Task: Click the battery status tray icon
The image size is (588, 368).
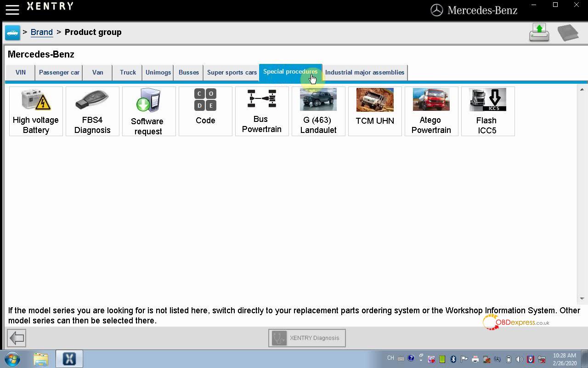Action: [509, 359]
